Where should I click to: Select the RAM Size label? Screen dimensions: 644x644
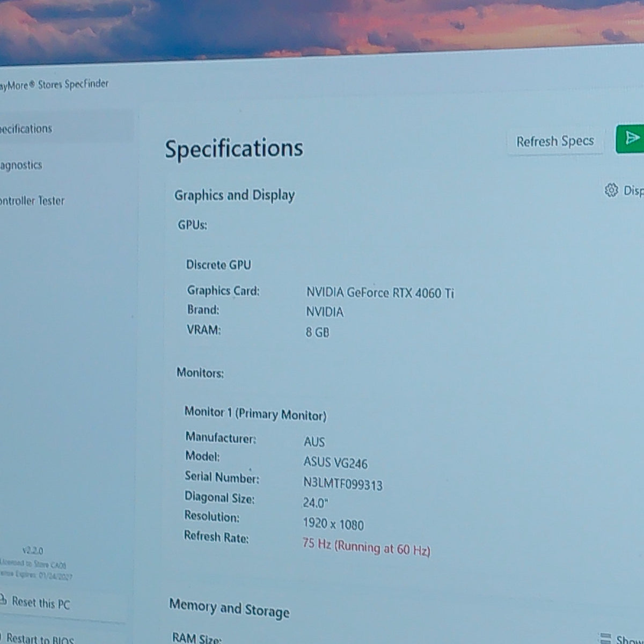[x=196, y=638]
